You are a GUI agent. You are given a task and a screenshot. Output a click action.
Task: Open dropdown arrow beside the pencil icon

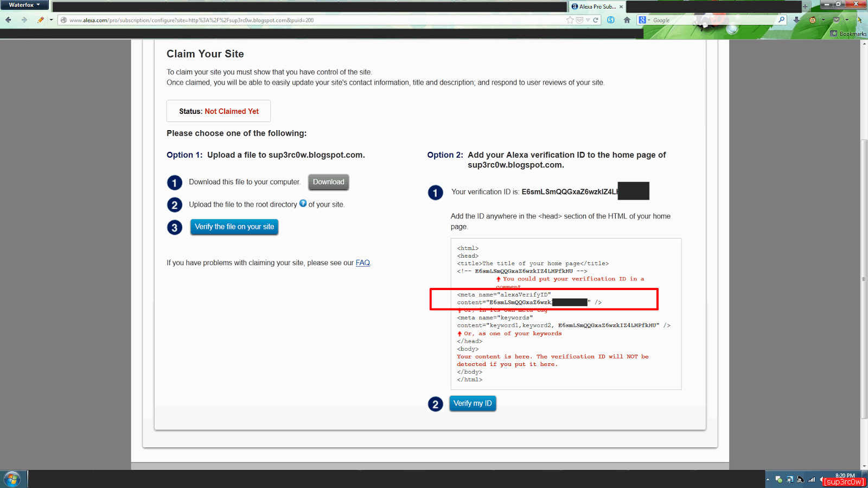[x=51, y=20]
